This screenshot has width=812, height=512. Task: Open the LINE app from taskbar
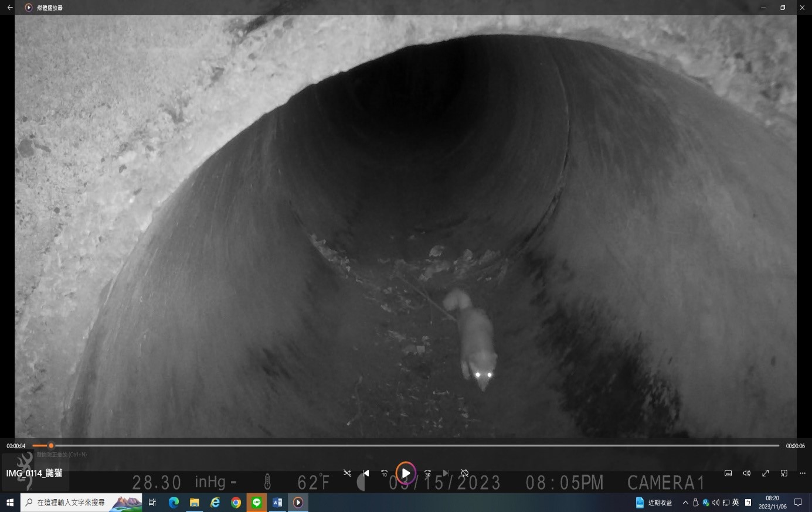pos(257,503)
